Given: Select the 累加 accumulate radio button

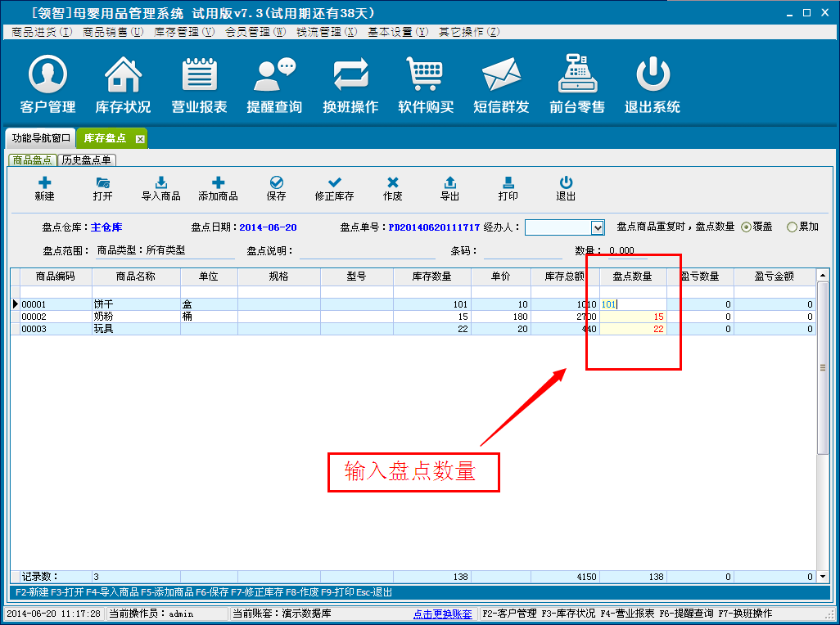Looking at the screenshot, I should [792, 227].
